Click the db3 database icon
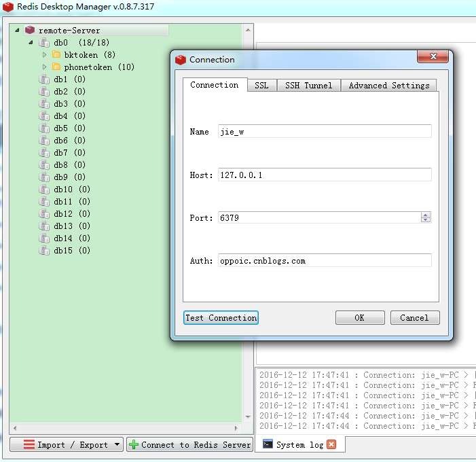This screenshot has width=476, height=462. tap(44, 103)
